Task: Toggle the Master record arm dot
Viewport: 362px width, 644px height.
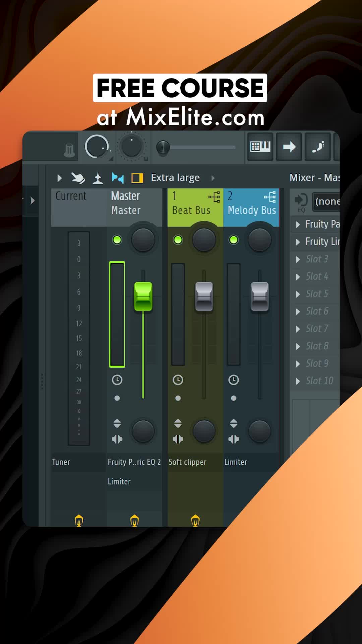Action: (117, 398)
